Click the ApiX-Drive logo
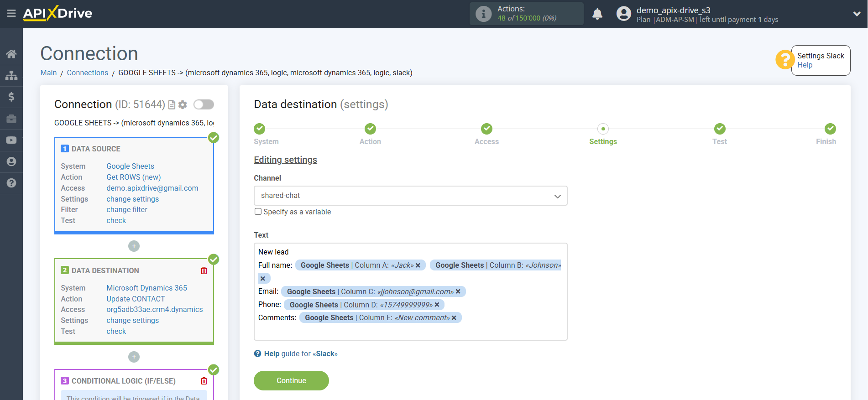Screen dimensions: 868x400 pyautogui.click(x=58, y=13)
